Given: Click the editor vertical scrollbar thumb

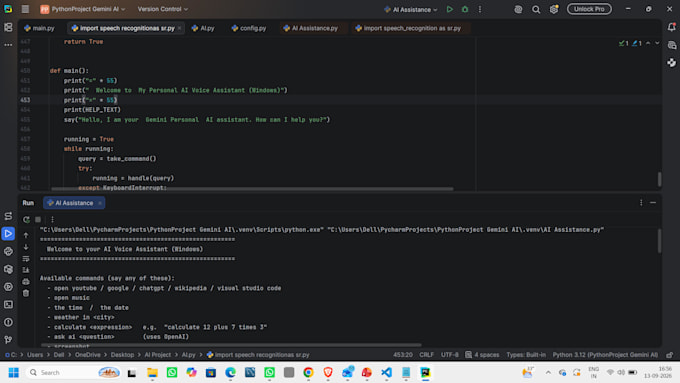Looking at the screenshot, I should (659, 179).
